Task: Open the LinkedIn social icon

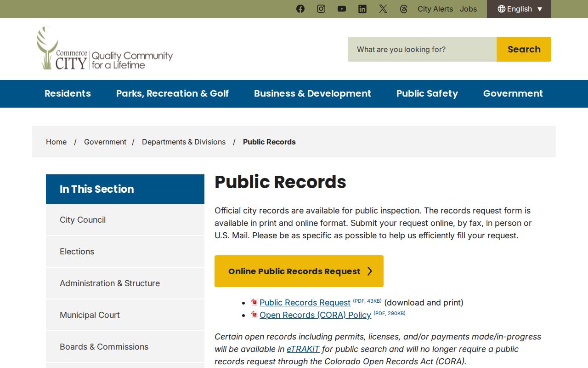Action: click(x=362, y=9)
